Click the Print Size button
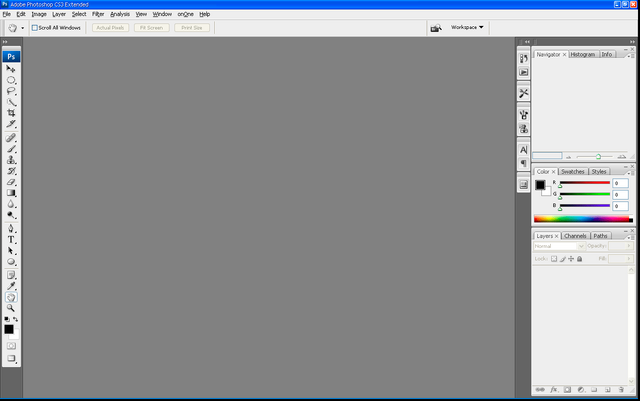 (192, 28)
